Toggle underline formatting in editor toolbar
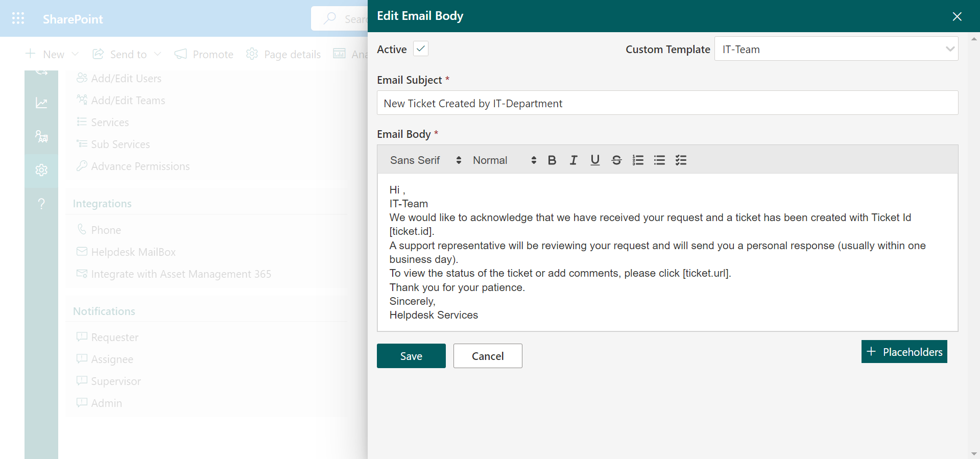This screenshot has height=459, width=980. 595,160
